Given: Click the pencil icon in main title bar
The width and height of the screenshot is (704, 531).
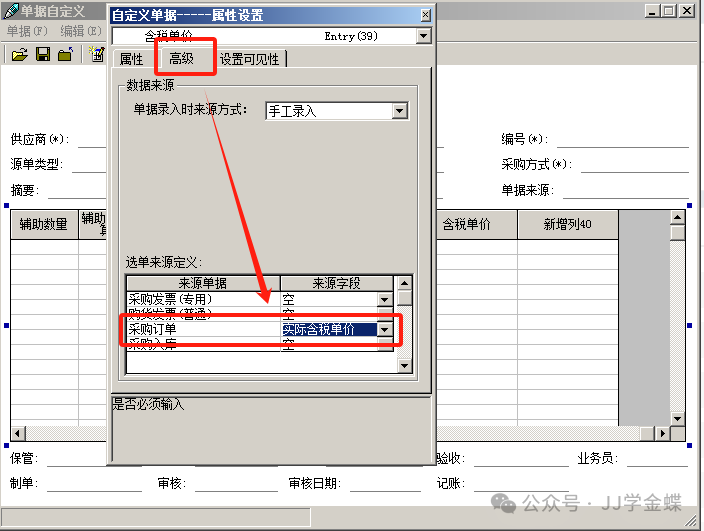Looking at the screenshot, I should 11,11.
